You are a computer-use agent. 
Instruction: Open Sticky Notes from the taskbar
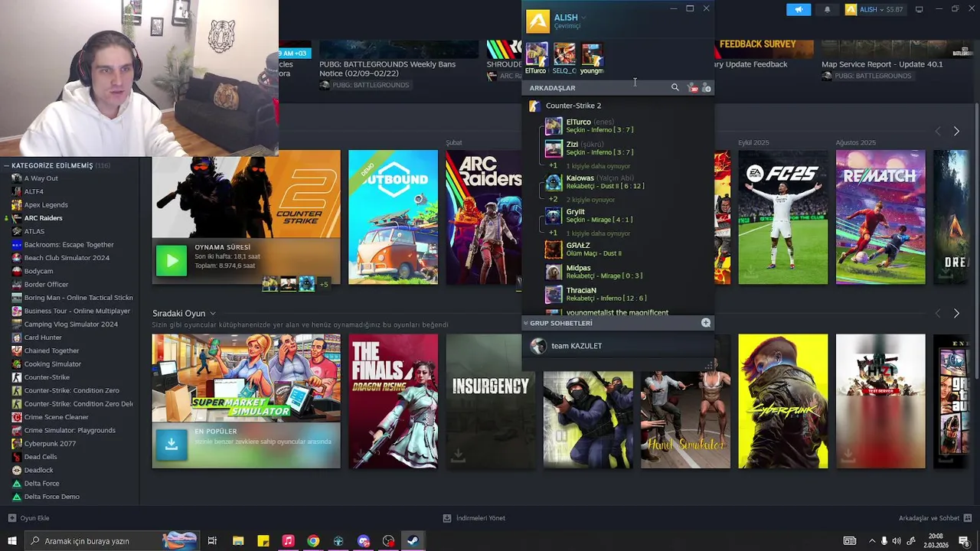point(263,541)
